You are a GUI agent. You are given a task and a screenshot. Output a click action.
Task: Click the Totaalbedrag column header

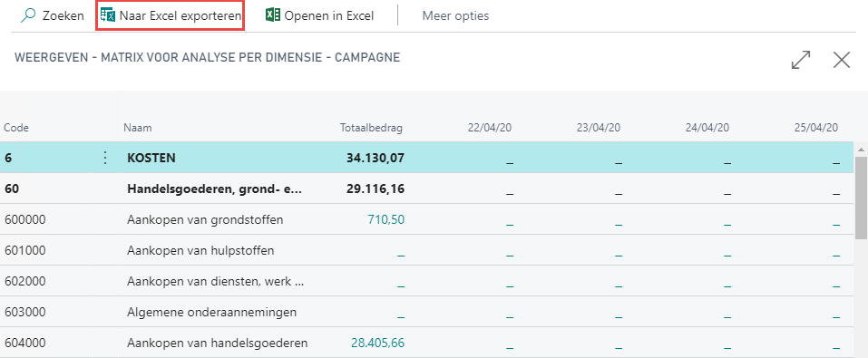point(372,128)
